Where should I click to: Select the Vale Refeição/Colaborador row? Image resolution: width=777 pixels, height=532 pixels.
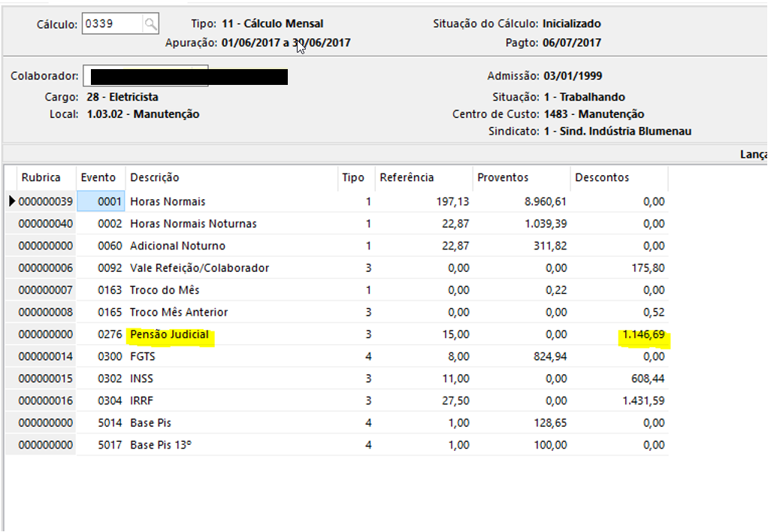point(199,268)
